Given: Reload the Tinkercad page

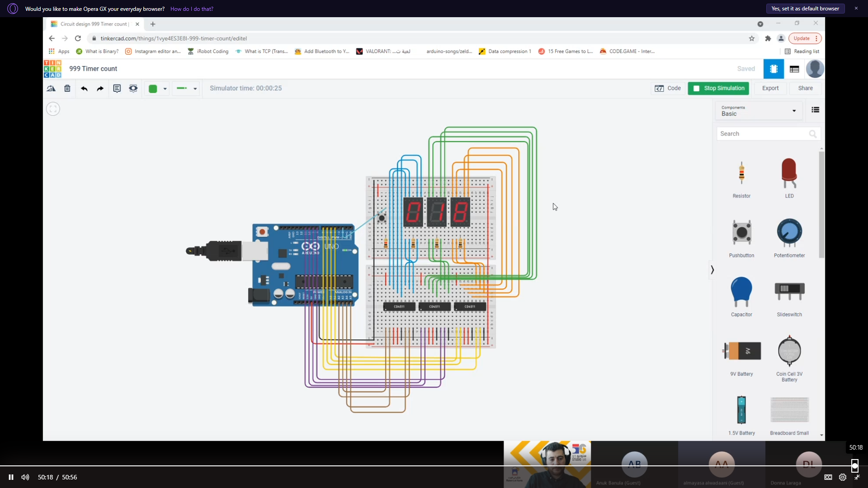Looking at the screenshot, I should pyautogui.click(x=78, y=38).
